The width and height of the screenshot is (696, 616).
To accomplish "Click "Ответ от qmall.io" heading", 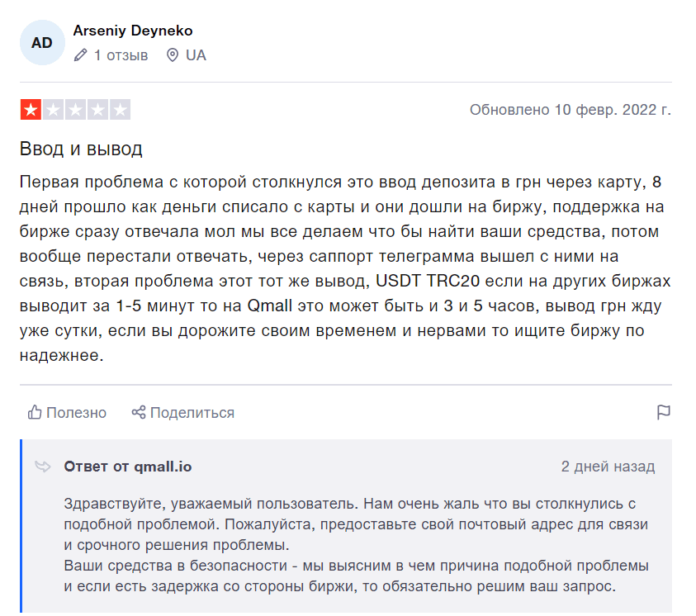I will (128, 467).
